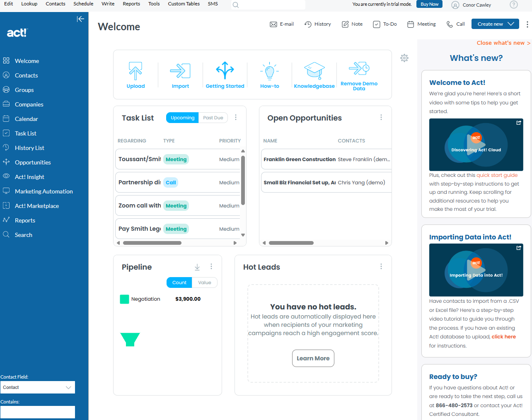Download the Pipeline data with the arrow icon

197,267
